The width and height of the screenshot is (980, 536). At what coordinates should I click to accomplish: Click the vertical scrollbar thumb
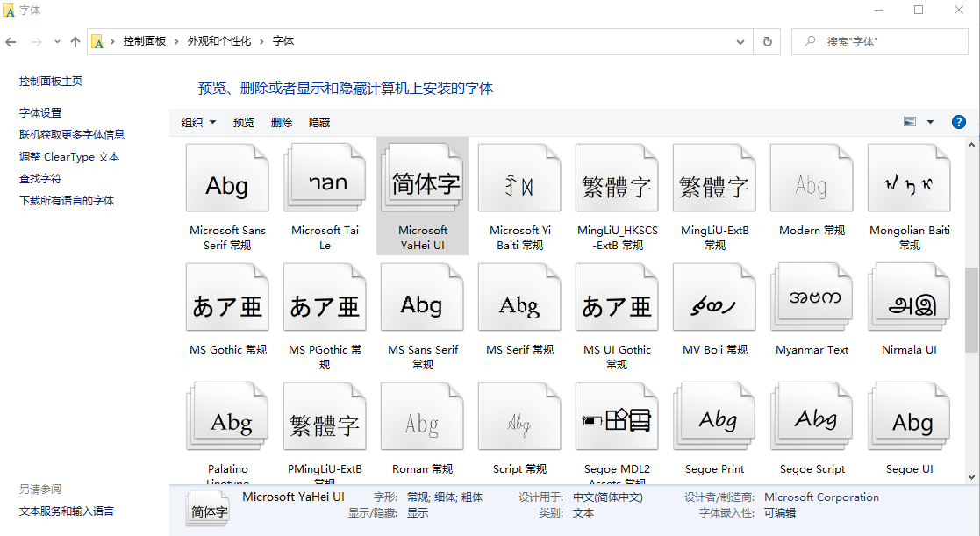click(971, 309)
